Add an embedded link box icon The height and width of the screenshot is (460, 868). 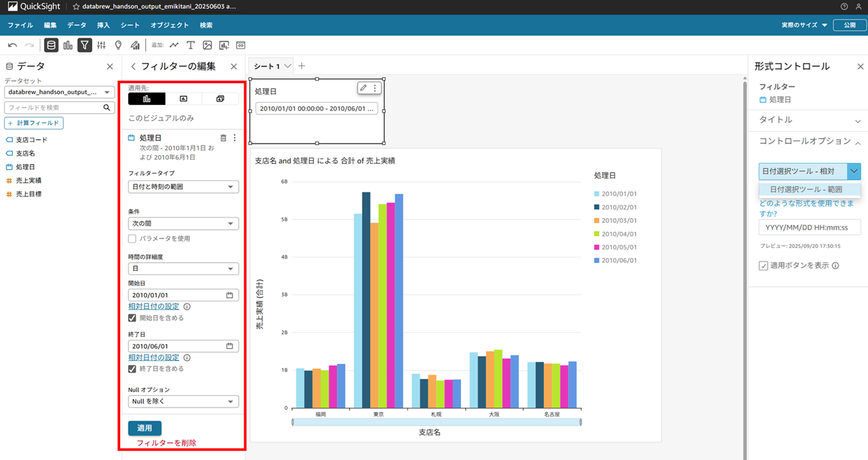tap(241, 45)
